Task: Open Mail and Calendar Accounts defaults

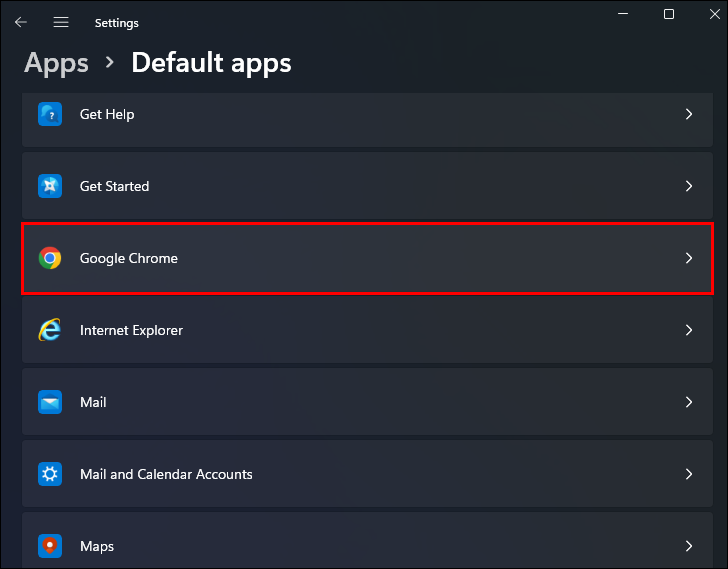Action: [166, 474]
